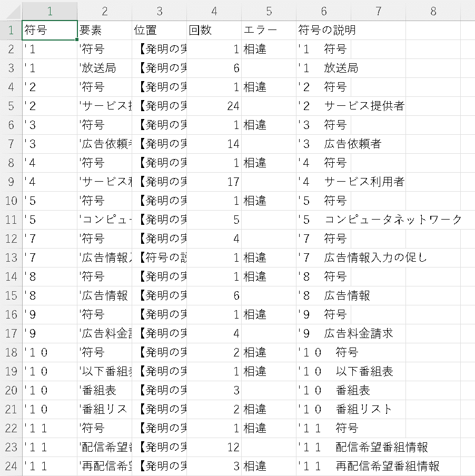Click the cell 【符号の説 in row 13

tap(160, 257)
